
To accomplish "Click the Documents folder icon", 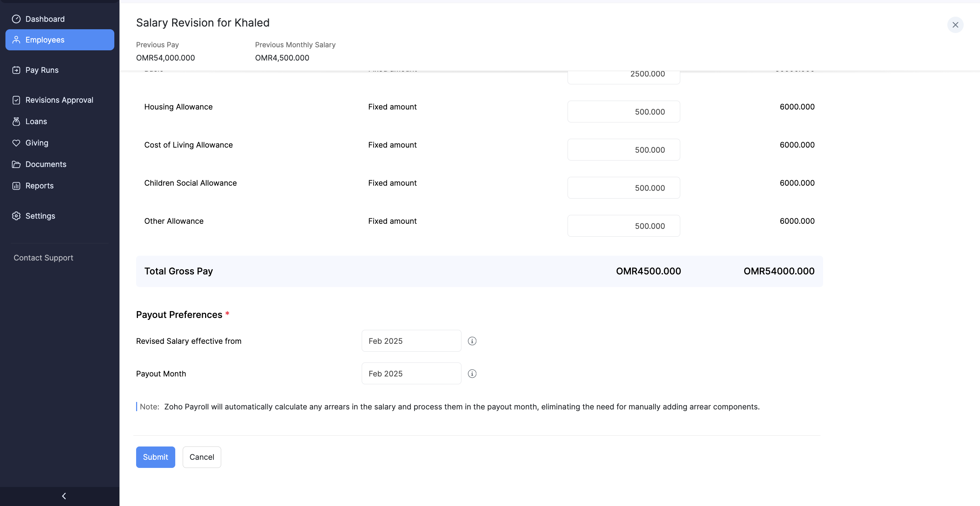I will [16, 164].
